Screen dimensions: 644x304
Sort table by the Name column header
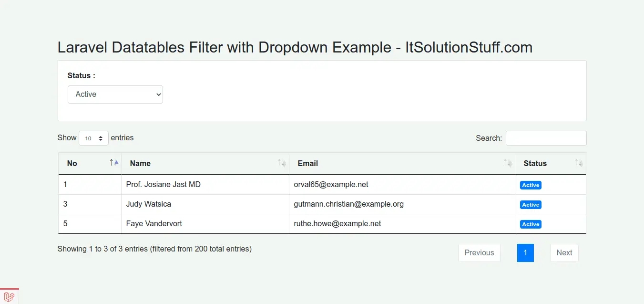pos(140,163)
